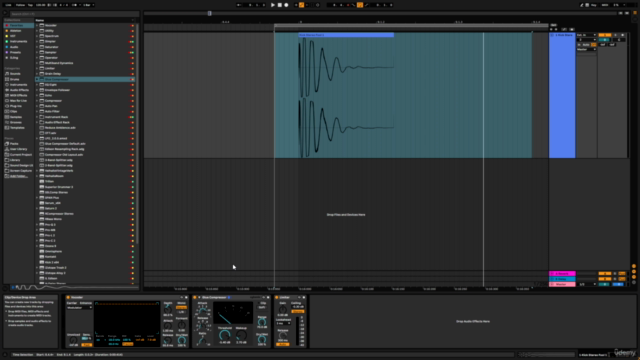Select the cyan Delay return track
This screenshot has width=640, height=360.
pyautogui.click(x=562, y=279)
